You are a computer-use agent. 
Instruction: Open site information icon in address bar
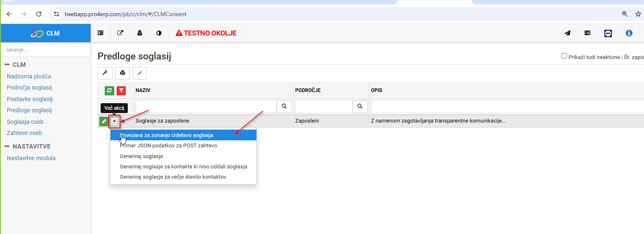[57, 14]
